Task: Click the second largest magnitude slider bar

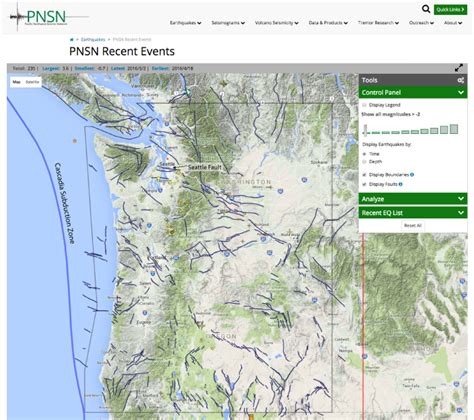Action: click(444, 130)
